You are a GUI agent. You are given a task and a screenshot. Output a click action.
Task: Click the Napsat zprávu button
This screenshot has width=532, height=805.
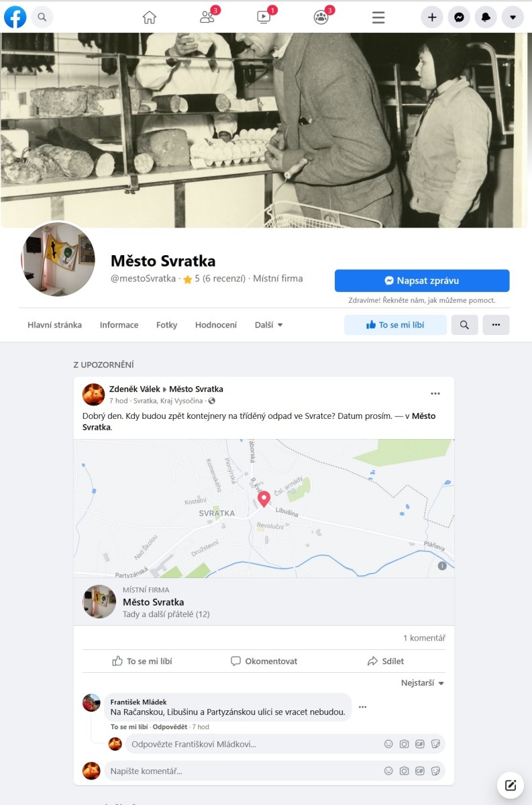click(422, 281)
